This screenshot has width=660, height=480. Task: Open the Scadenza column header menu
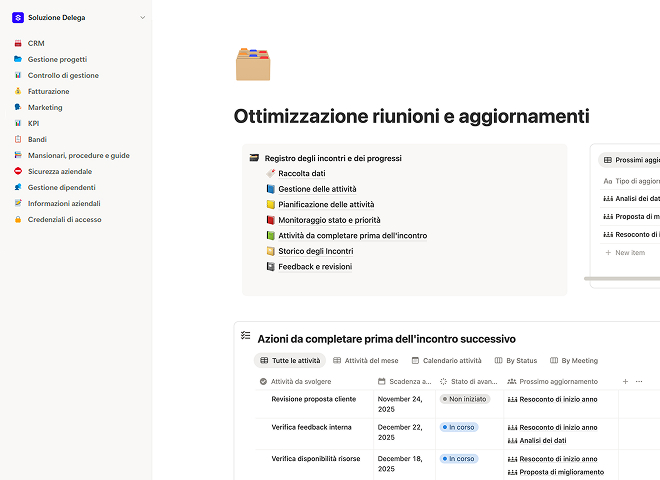pos(405,381)
